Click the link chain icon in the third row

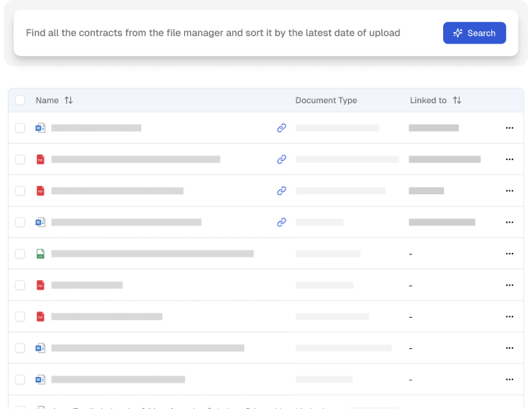282,190
